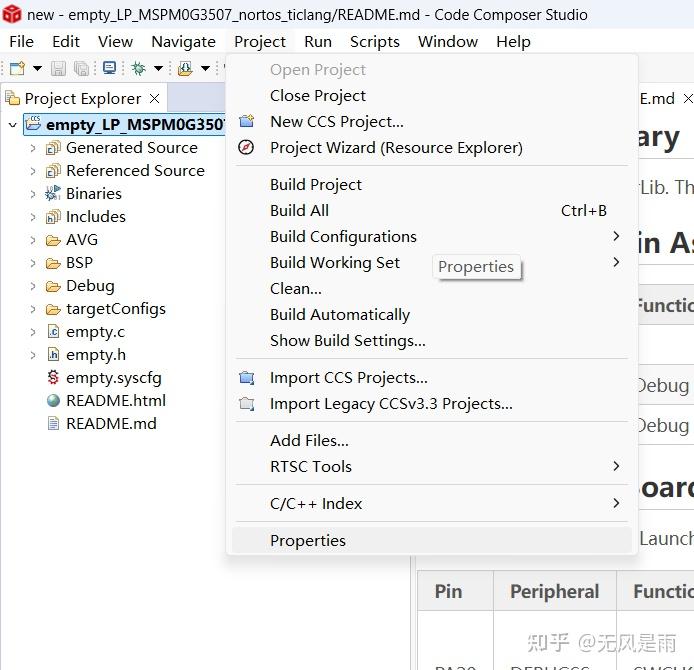Close the Project Explorer view
Image resolution: width=694 pixels, height=670 pixels.
pos(154,98)
